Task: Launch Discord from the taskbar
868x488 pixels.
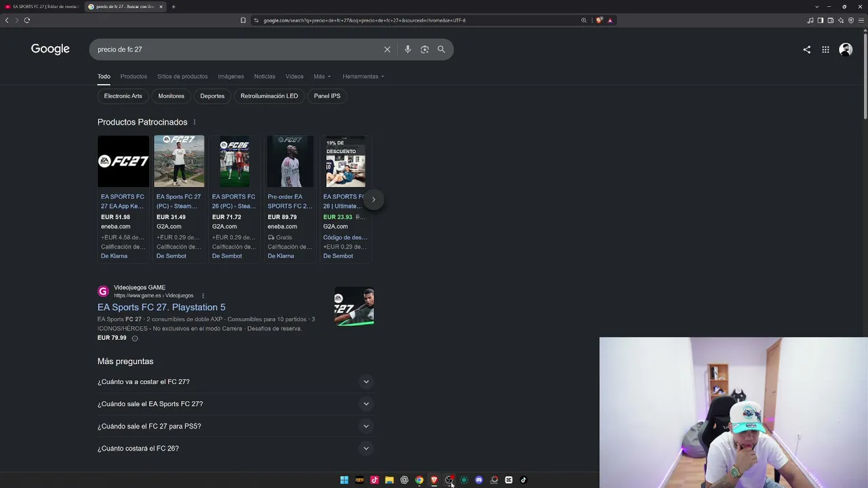Action: [479, 480]
